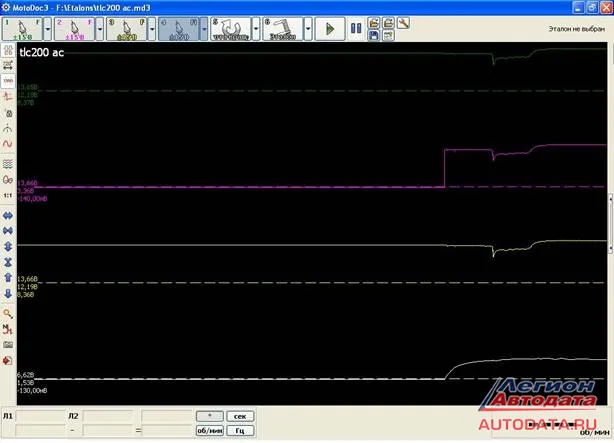The image size is (614, 443).
Task: Open file using the first folder icon
Action: [374, 23]
